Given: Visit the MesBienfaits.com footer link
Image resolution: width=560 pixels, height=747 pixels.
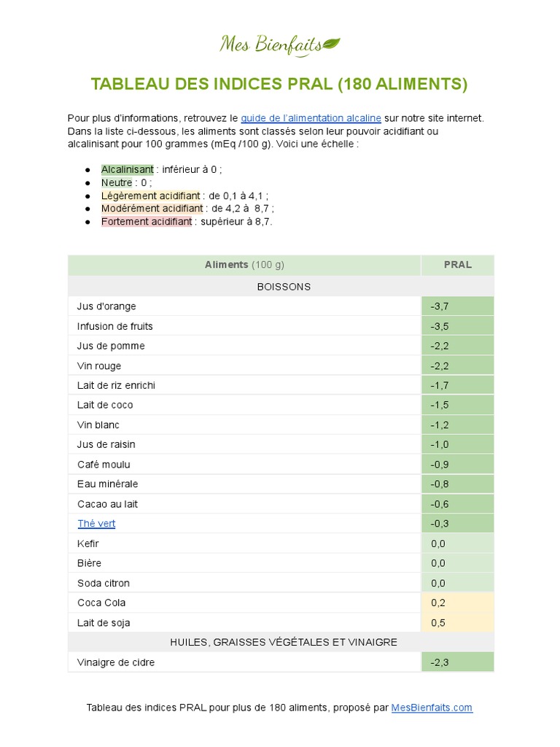Looking at the screenshot, I should pos(432,708).
